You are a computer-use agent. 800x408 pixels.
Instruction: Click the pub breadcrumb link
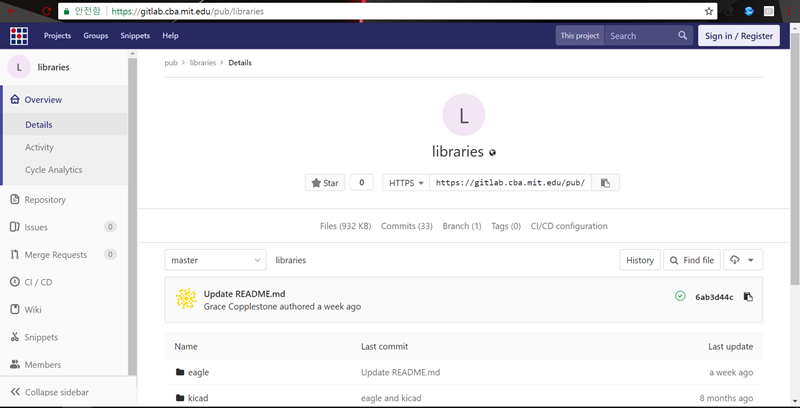171,63
